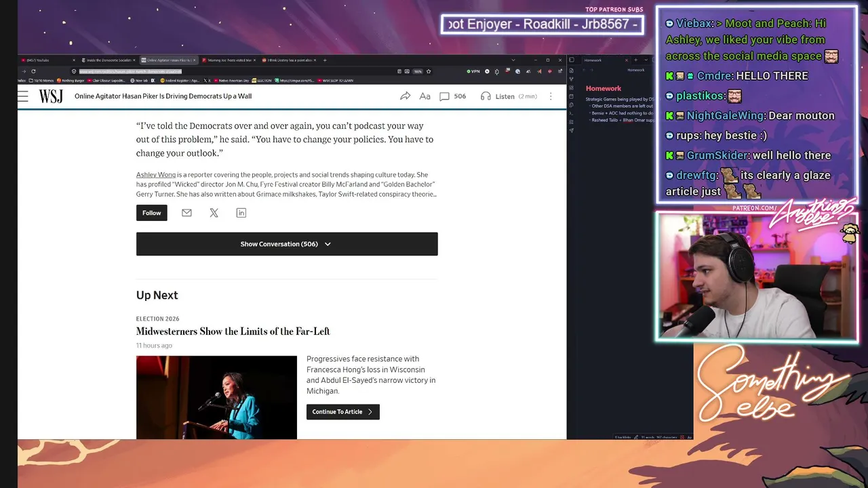This screenshot has width=868, height=488.
Task: Open Midwesterners Show the Limits headline
Action: click(233, 331)
